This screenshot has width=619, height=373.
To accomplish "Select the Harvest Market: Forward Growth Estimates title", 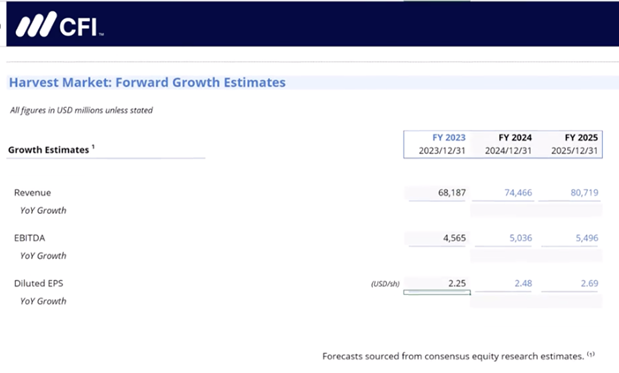I will coord(147,82).
